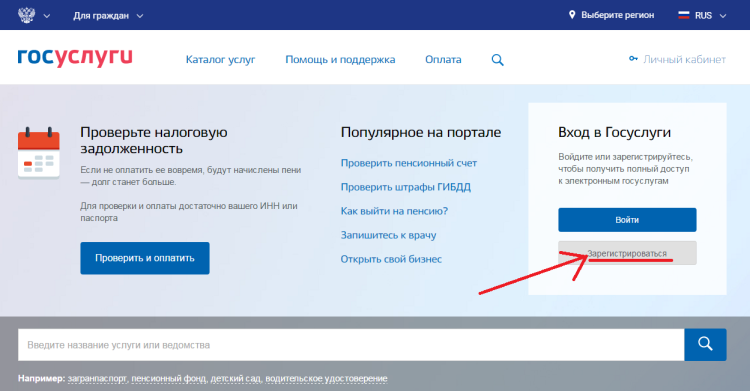Screen dimensions: 750x391
Task: Open 'Оплата' menu item
Action: (x=443, y=60)
